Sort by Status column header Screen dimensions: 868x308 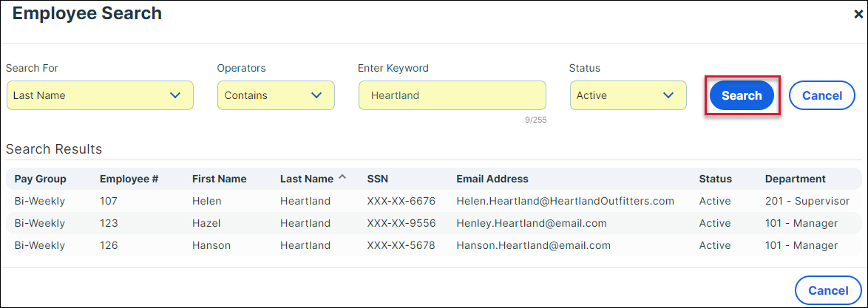coord(715,179)
